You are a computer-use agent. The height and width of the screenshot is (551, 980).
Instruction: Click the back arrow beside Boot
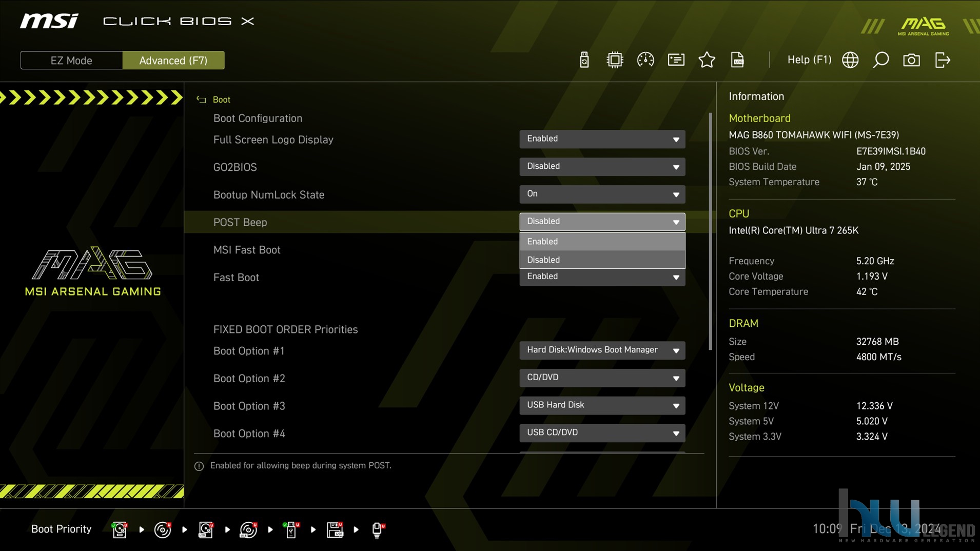201,100
